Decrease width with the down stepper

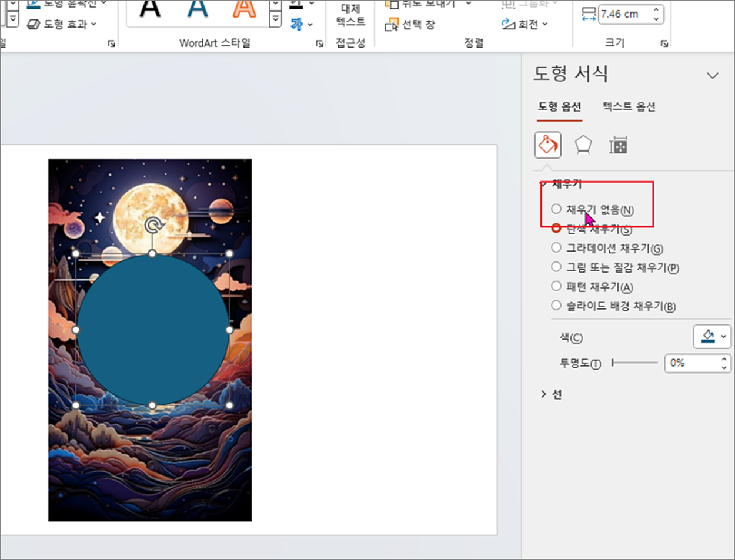[656, 19]
